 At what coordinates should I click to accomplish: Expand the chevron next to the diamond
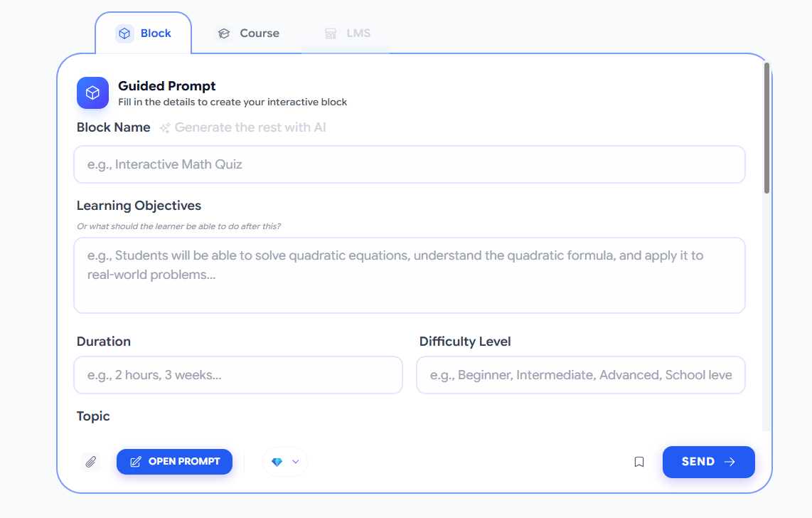point(296,462)
